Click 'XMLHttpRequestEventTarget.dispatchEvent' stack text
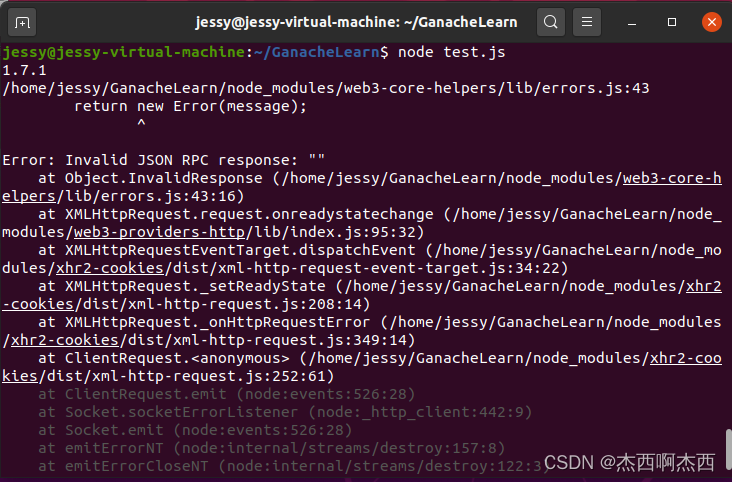 tap(240, 250)
